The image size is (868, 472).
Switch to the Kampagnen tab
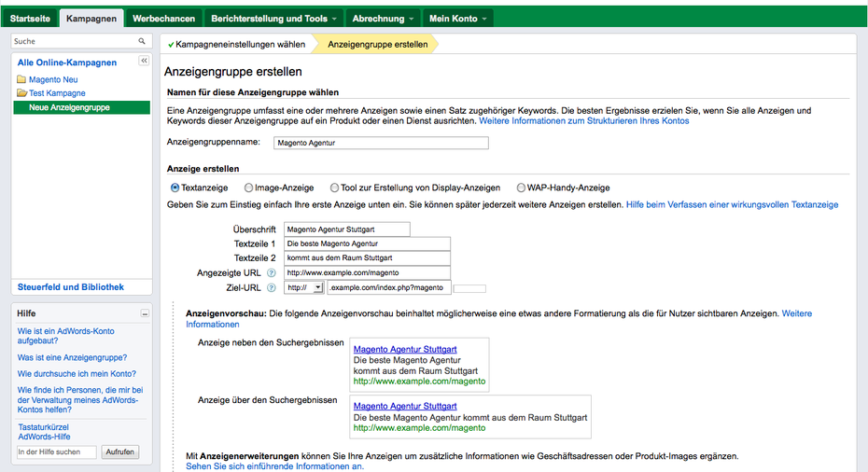91,19
